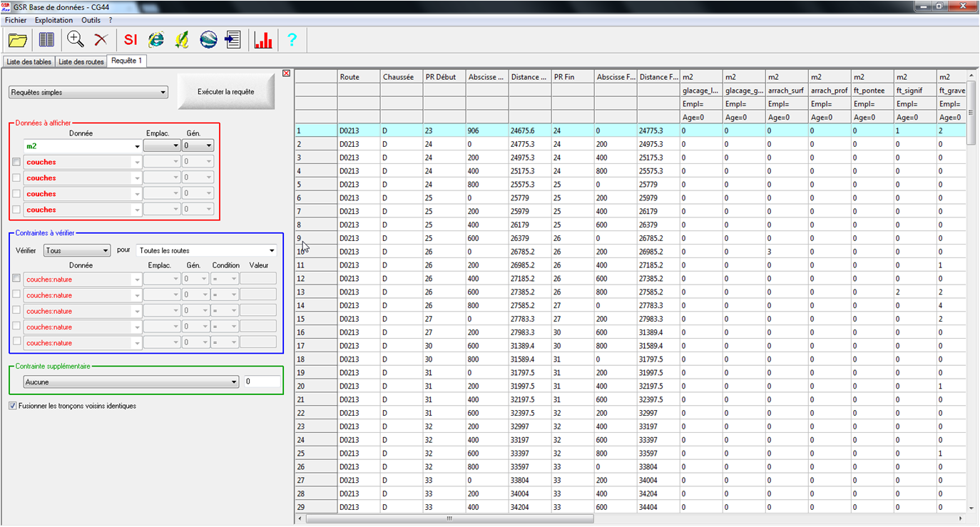The height and width of the screenshot is (527, 980).
Task: Click the cyan question mark help icon
Action: pyautogui.click(x=292, y=40)
